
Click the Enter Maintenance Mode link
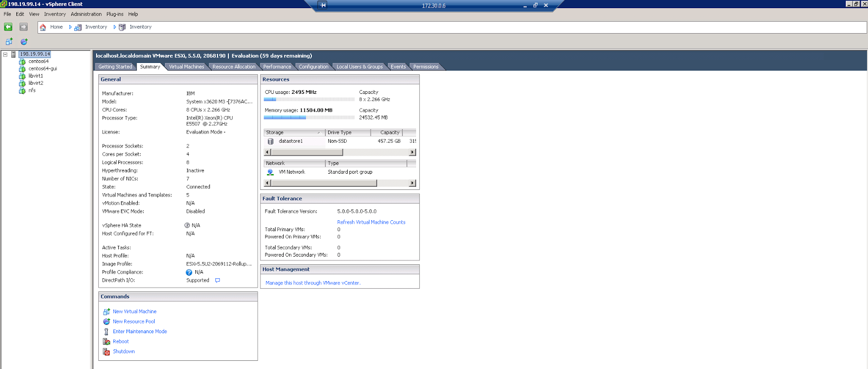pyautogui.click(x=140, y=332)
